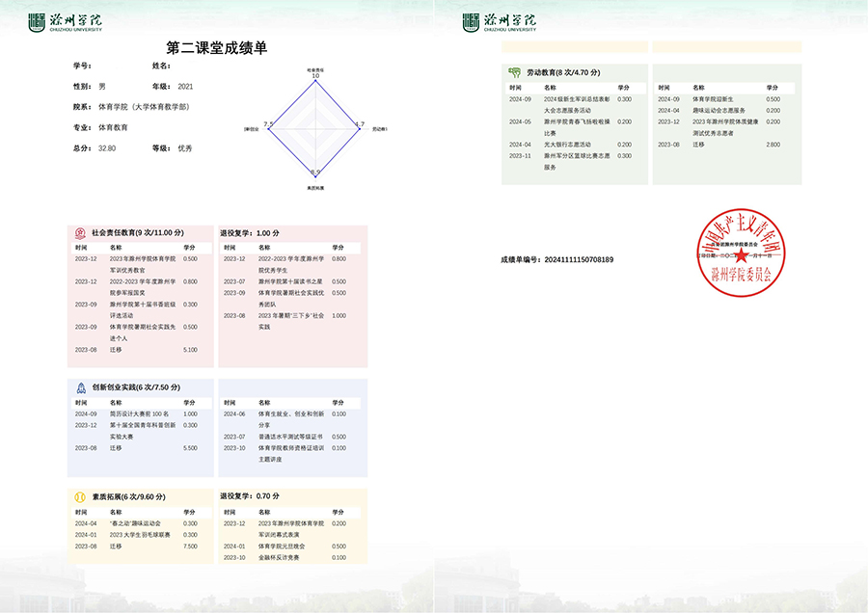
Task: Click the entry 光大银行志愿活动
Action: [567, 145]
